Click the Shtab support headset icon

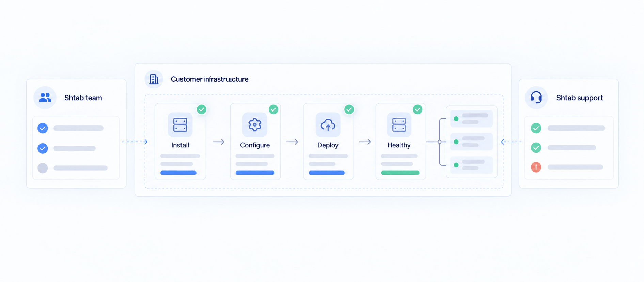(x=536, y=98)
